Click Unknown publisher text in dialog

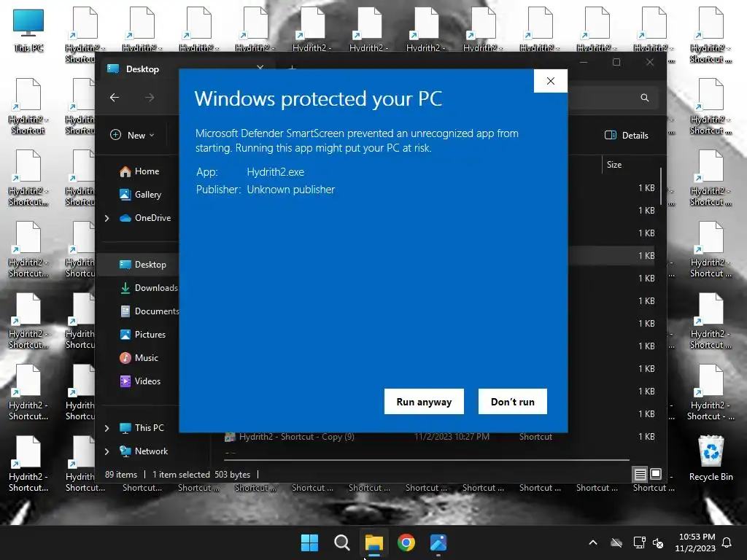pos(290,190)
